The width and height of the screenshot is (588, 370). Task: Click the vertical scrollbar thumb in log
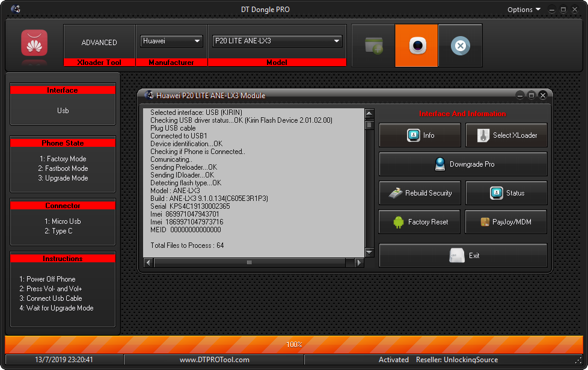[369, 125]
